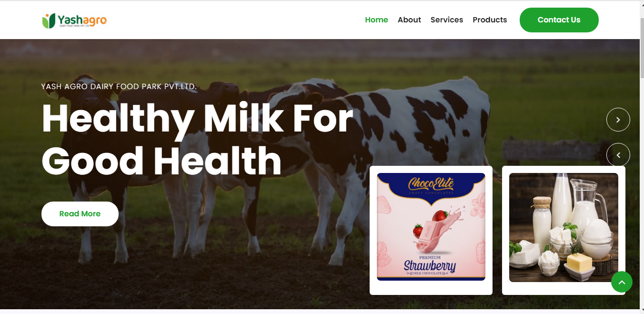Viewport: 644px width, 314px height.
Task: Open the About page from the navbar
Action: point(409,20)
